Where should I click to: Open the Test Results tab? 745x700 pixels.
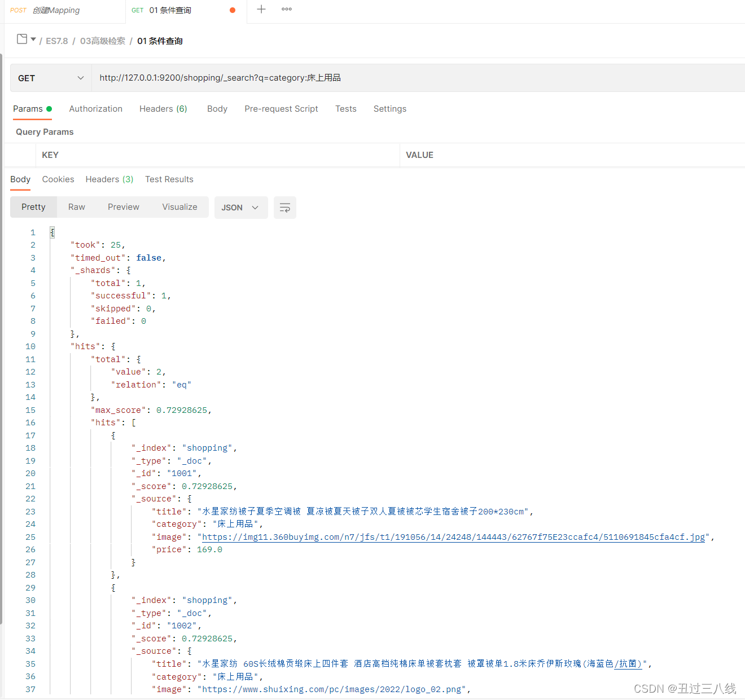point(169,179)
